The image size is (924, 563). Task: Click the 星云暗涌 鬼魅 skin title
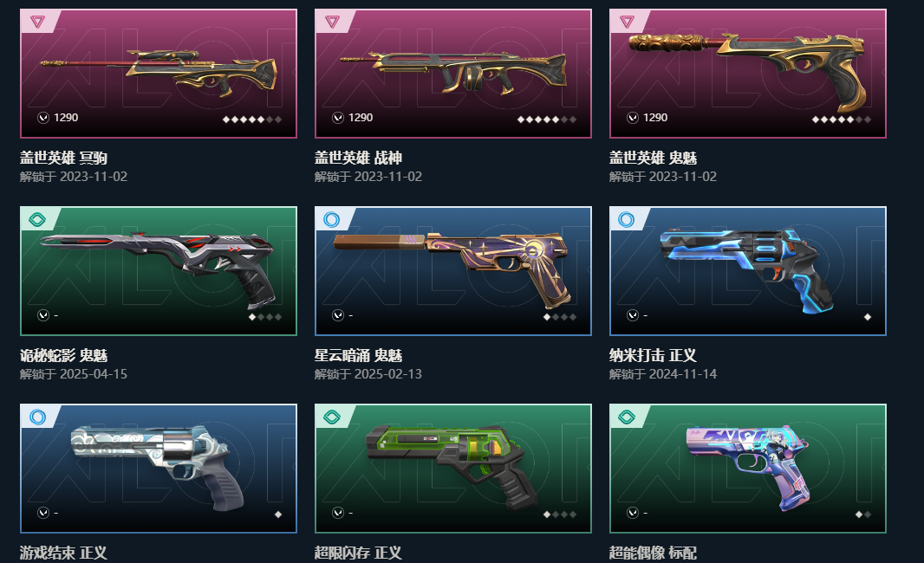[x=358, y=356]
